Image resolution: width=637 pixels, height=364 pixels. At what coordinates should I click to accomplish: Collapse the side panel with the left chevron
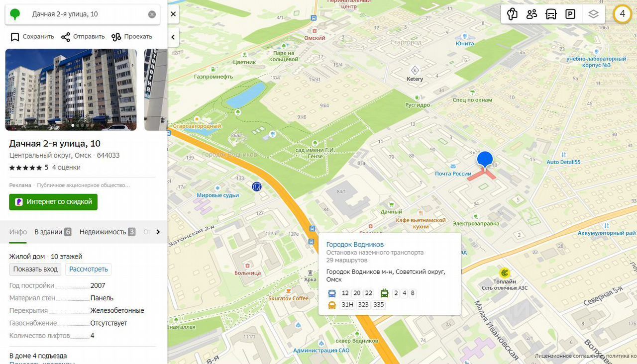(x=173, y=37)
